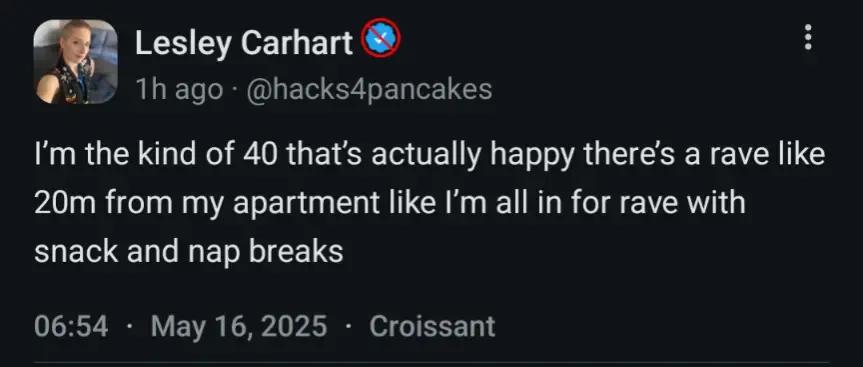Open the three-dot more options menu
This screenshot has height=367, width=863.
point(807,37)
